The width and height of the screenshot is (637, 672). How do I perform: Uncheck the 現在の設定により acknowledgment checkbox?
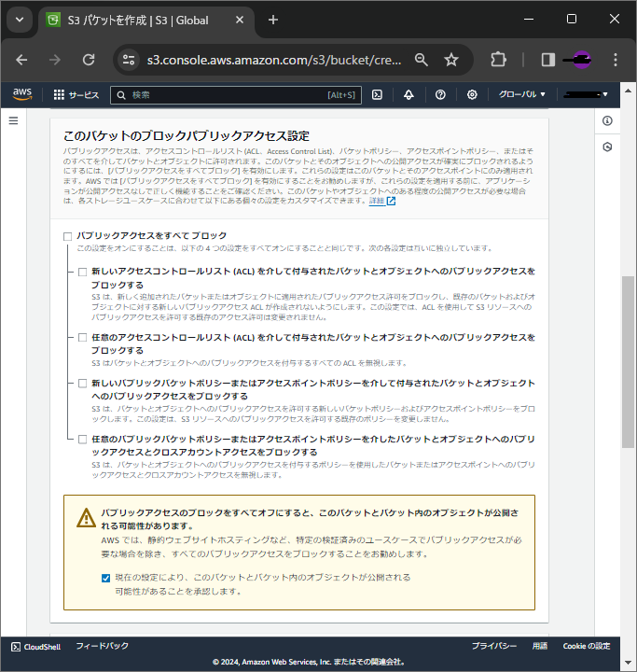click(x=105, y=578)
